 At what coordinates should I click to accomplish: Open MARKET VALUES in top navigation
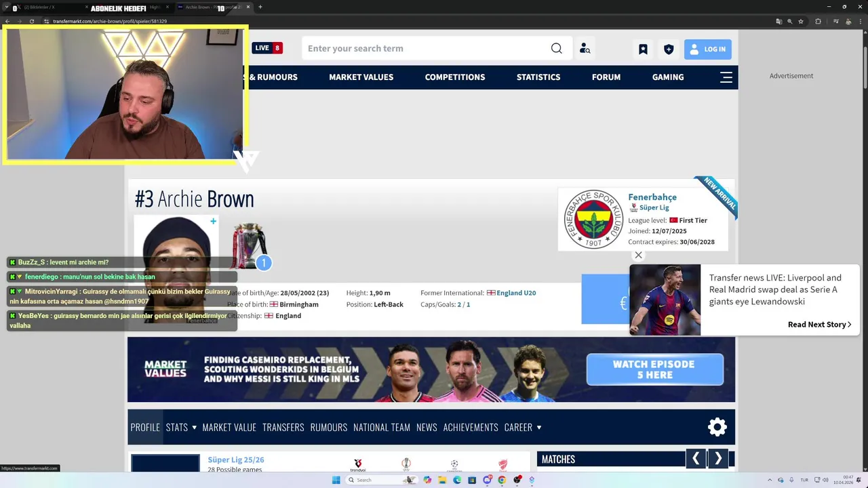(361, 77)
